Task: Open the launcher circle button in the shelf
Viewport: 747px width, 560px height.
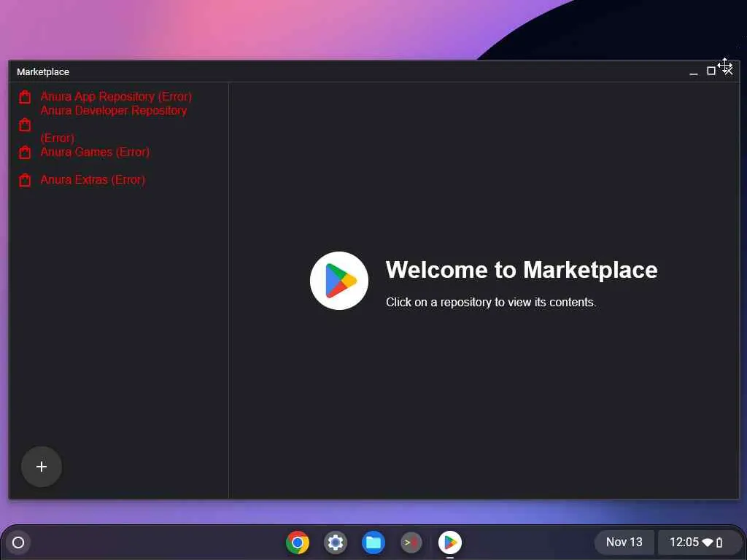Action: 18,542
